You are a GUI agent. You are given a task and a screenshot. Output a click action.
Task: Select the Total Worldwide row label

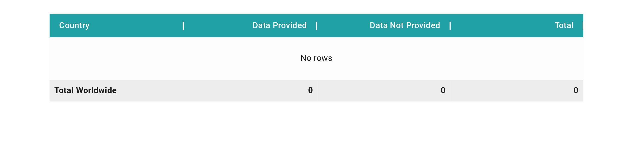coord(85,90)
